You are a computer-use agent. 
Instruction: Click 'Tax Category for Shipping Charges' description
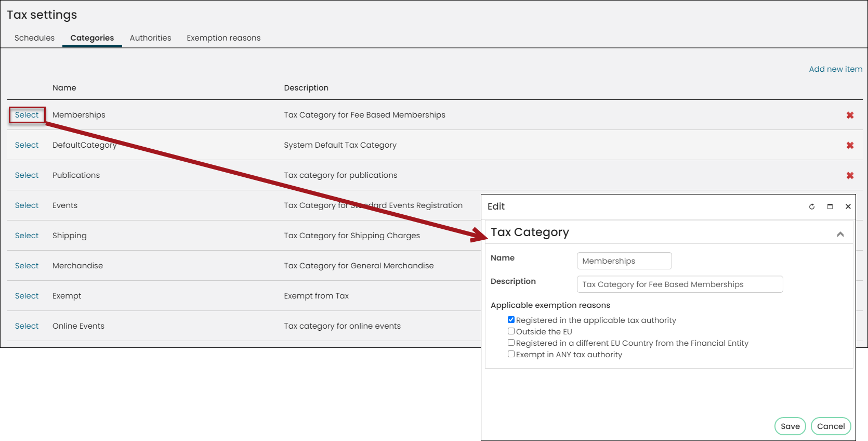tap(352, 236)
